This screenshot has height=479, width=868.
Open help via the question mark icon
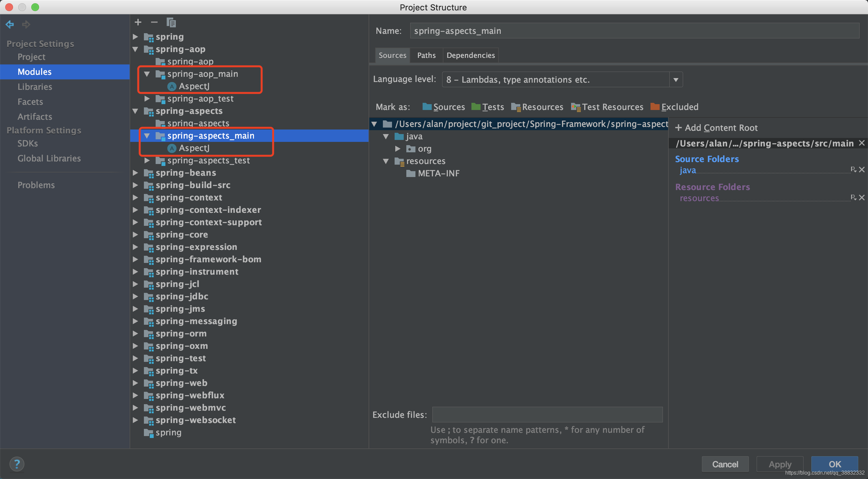[17, 464]
